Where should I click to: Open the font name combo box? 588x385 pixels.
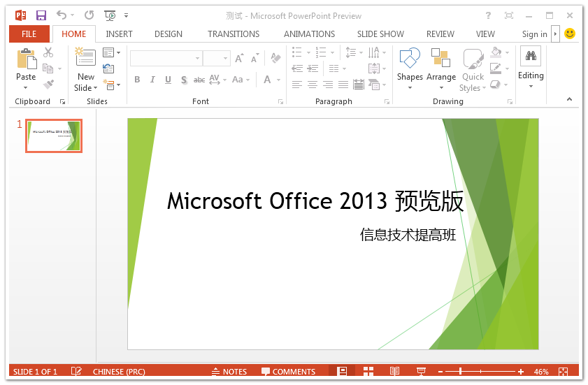coord(166,59)
